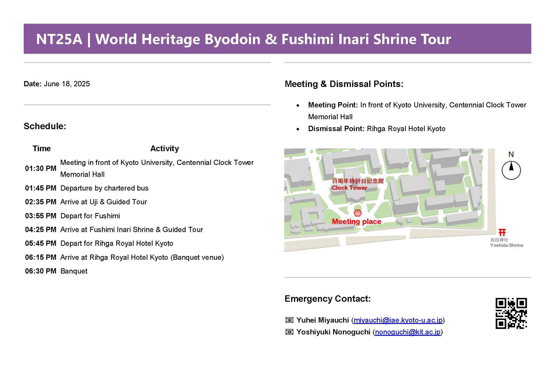Click the '06:15 PM' time cell
The height and width of the screenshot is (392, 555).
(x=41, y=257)
